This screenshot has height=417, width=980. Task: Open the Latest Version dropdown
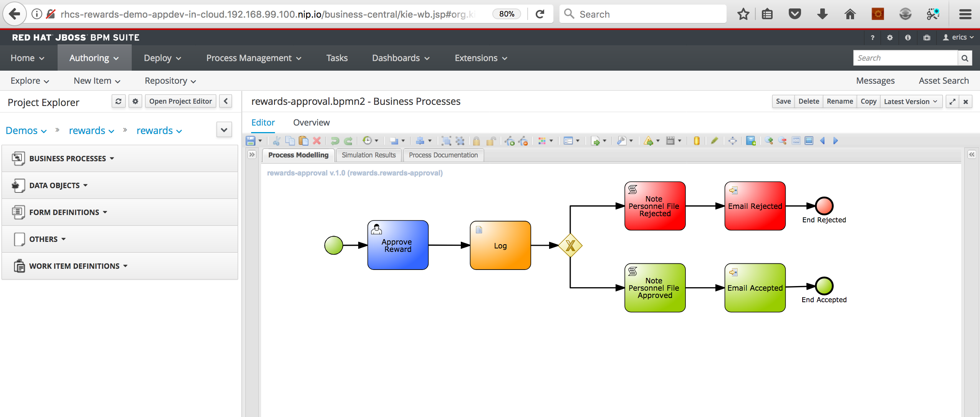(910, 101)
